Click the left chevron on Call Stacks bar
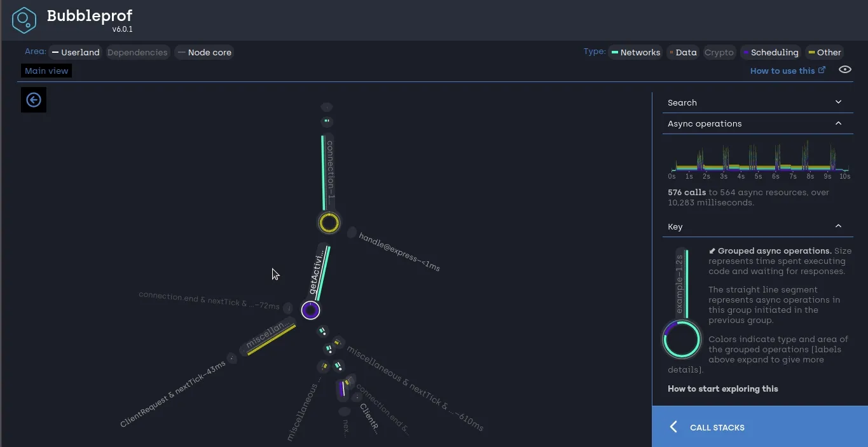Viewport: 868px width, 447px height. [673, 427]
